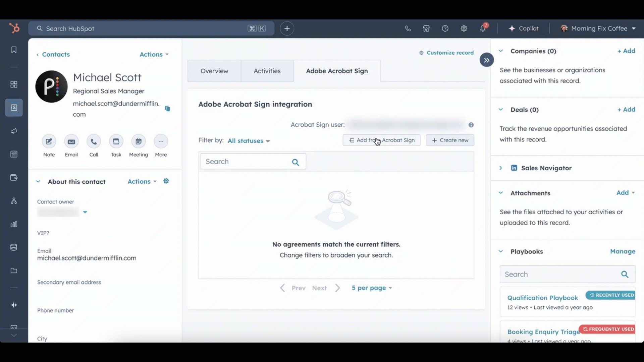Schedule a Meeting using its icon

[139, 141]
